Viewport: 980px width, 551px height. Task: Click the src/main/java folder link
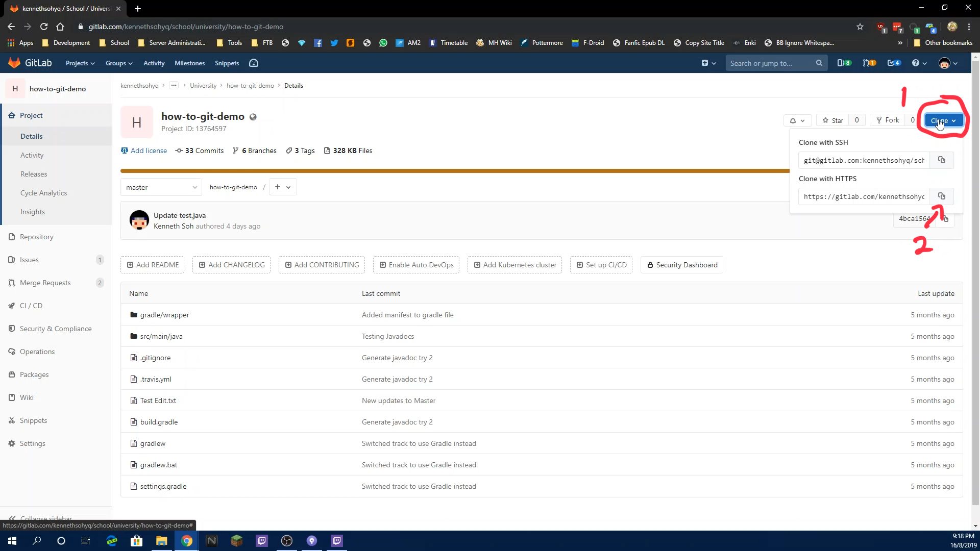pyautogui.click(x=161, y=336)
